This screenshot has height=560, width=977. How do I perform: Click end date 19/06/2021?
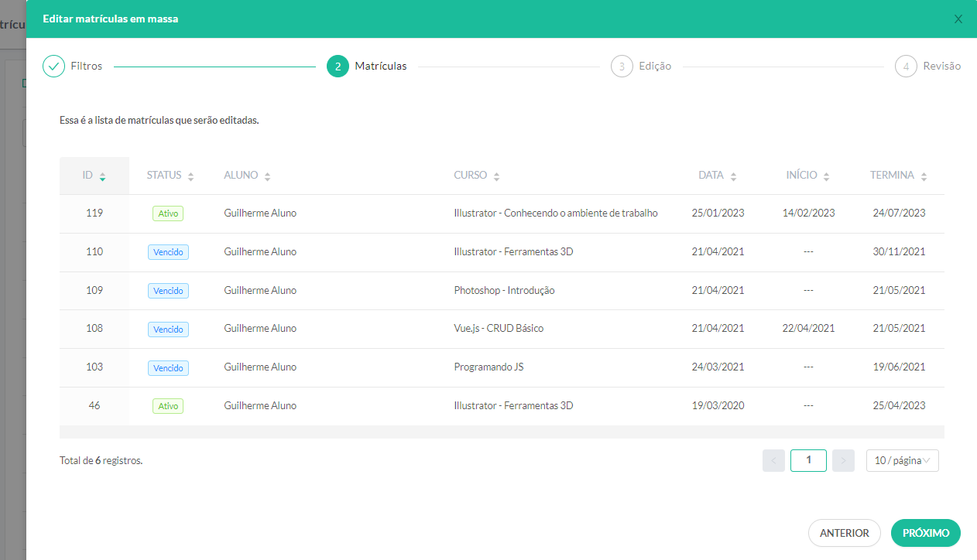[x=899, y=367]
